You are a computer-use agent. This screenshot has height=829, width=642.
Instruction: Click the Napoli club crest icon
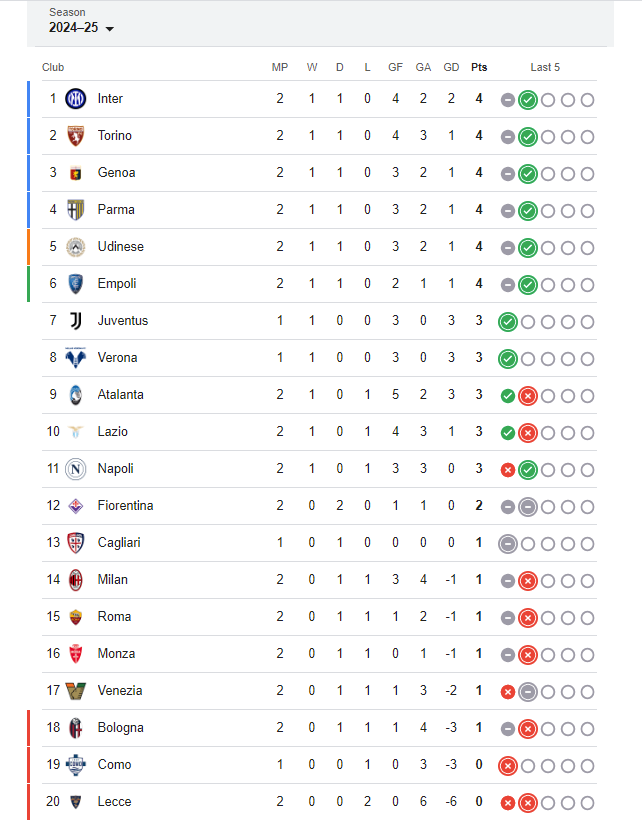click(x=76, y=469)
